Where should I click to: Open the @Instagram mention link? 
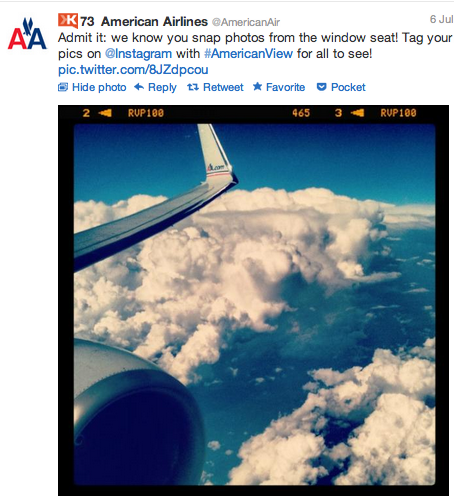click(x=138, y=53)
